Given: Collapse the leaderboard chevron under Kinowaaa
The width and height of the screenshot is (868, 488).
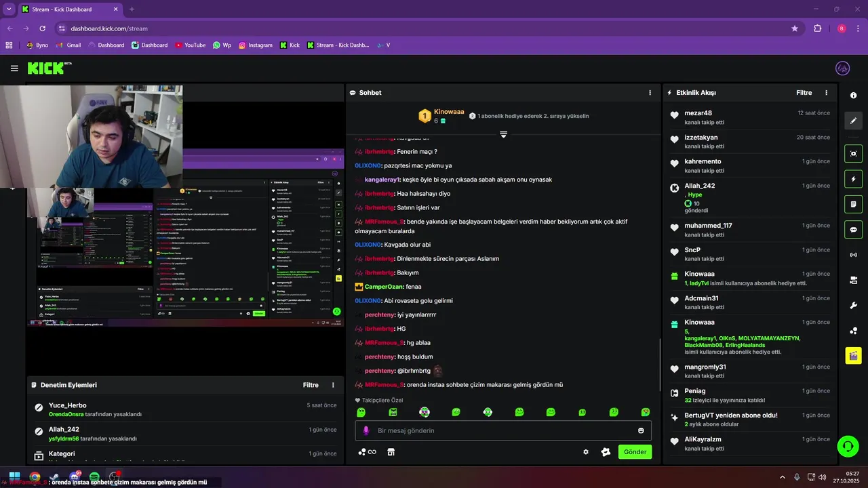Looking at the screenshot, I should click(x=503, y=134).
